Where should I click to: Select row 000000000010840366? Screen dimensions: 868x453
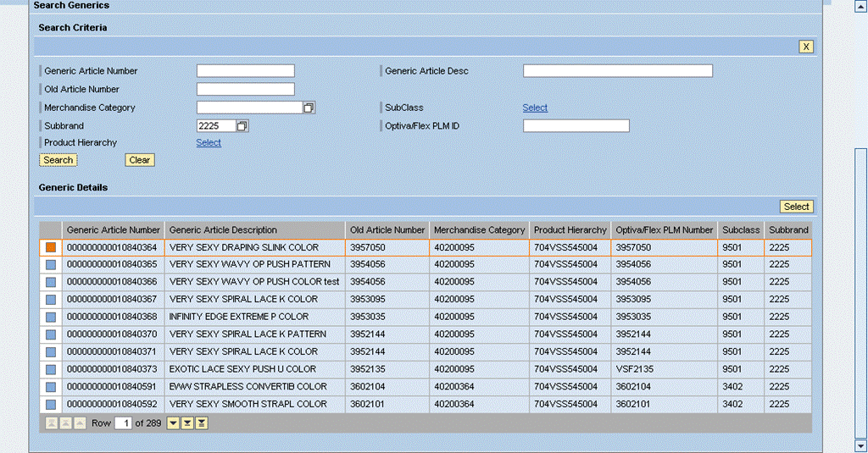tap(51, 282)
